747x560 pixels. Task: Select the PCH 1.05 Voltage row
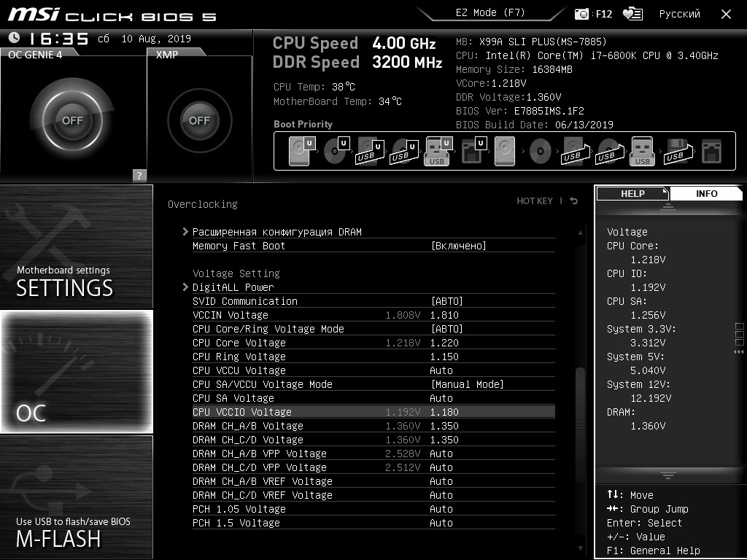pyautogui.click(x=373, y=508)
